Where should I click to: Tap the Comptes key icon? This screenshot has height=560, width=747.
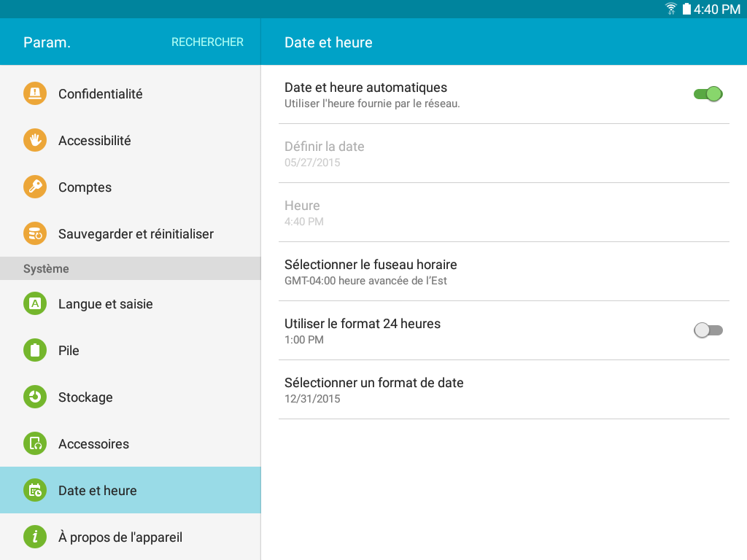point(35,187)
